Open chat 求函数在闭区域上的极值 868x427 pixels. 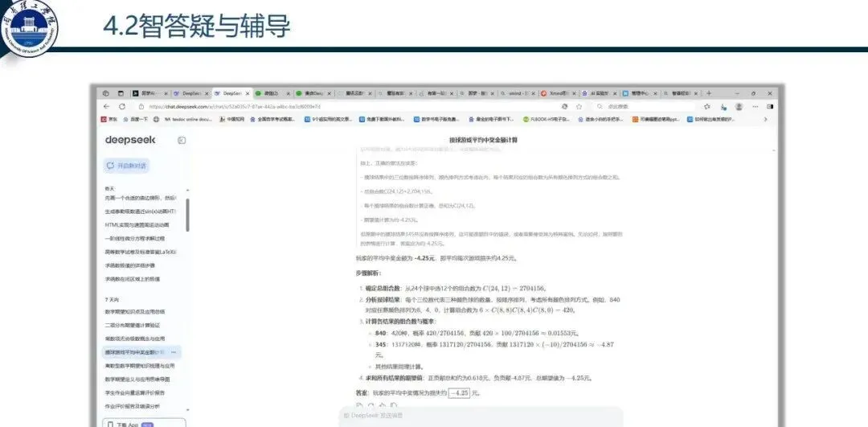click(133, 279)
